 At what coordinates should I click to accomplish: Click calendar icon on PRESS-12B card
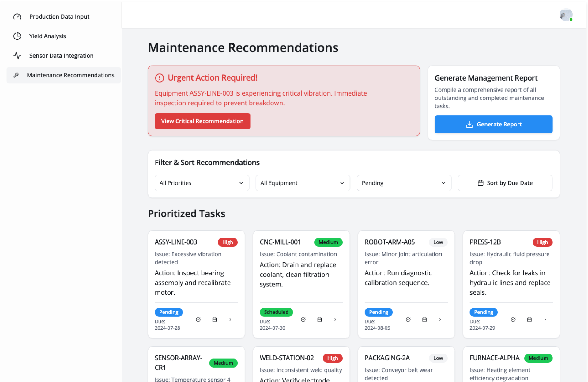[529, 320]
